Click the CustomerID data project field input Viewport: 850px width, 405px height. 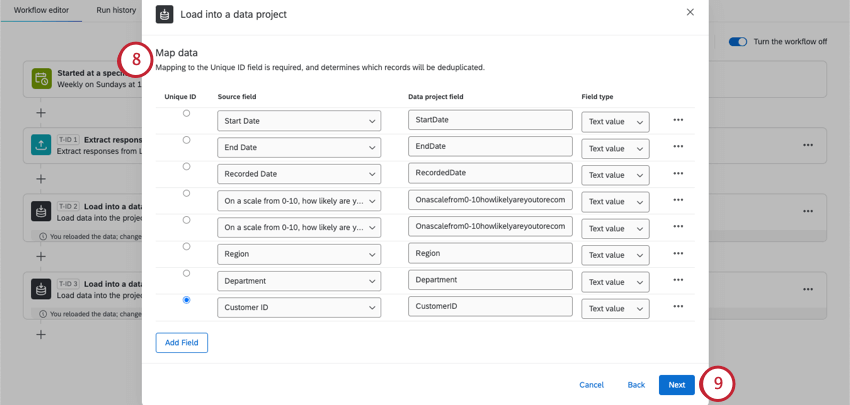(x=490, y=307)
